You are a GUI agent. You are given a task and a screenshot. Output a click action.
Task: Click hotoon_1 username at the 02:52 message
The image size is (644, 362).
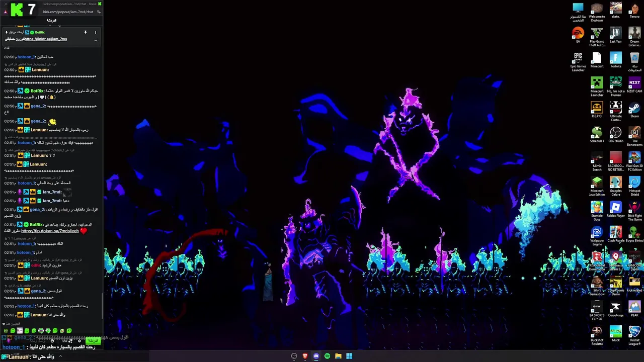26,306
